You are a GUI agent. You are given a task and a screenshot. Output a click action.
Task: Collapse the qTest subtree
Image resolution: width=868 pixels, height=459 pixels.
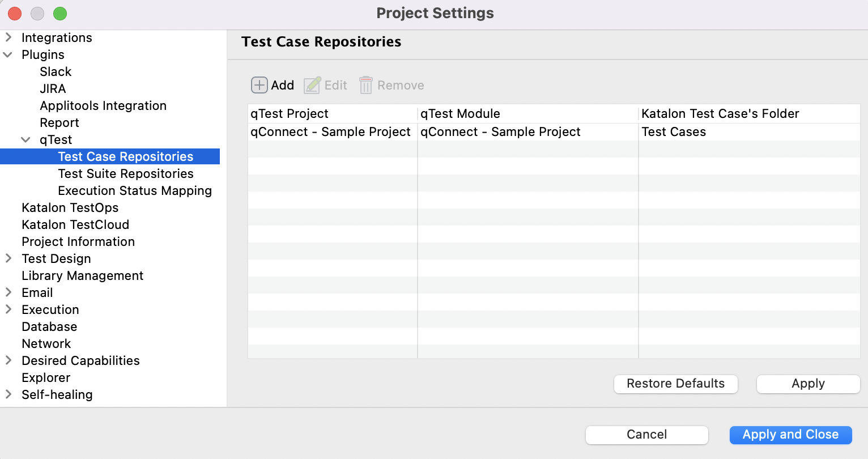coord(25,139)
